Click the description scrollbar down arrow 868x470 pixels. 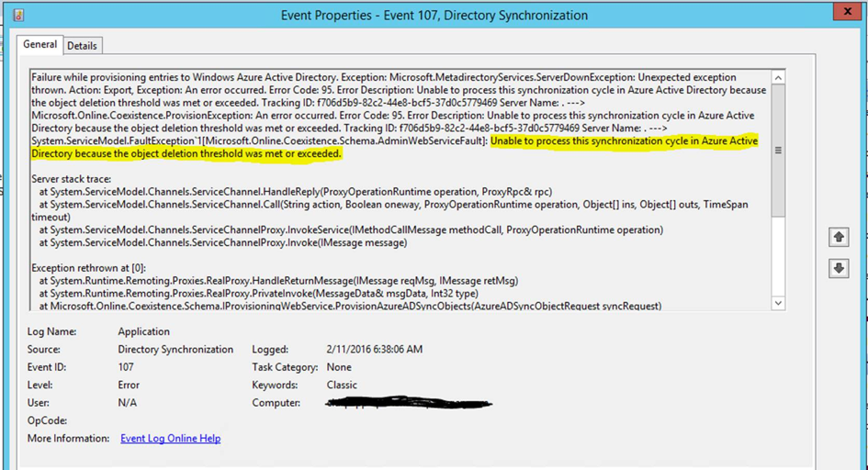(x=778, y=303)
